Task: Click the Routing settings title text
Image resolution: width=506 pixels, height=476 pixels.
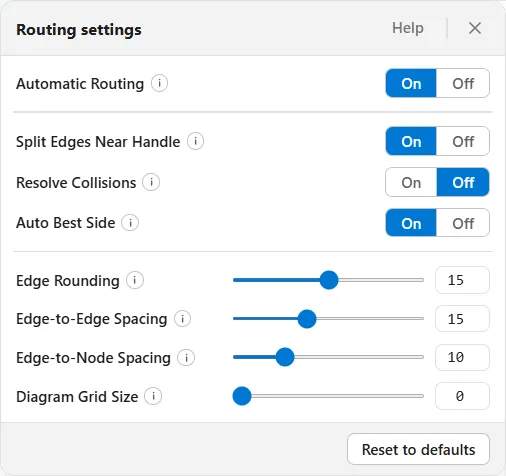Action: pos(79,30)
